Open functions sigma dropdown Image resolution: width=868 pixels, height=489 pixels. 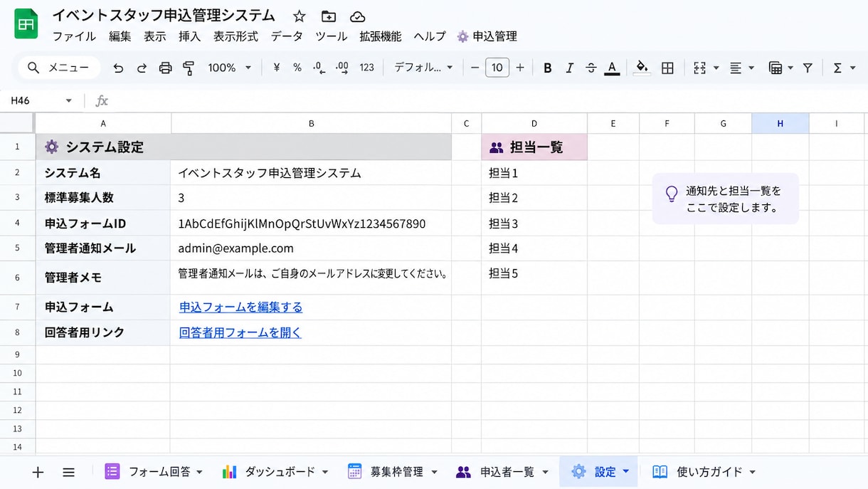[x=844, y=68]
